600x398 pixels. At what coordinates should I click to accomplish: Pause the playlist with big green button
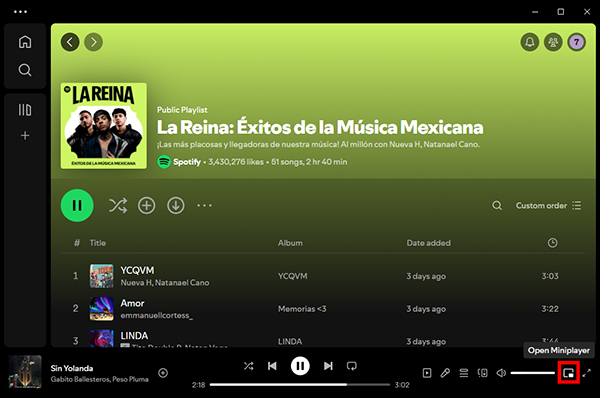tap(77, 206)
